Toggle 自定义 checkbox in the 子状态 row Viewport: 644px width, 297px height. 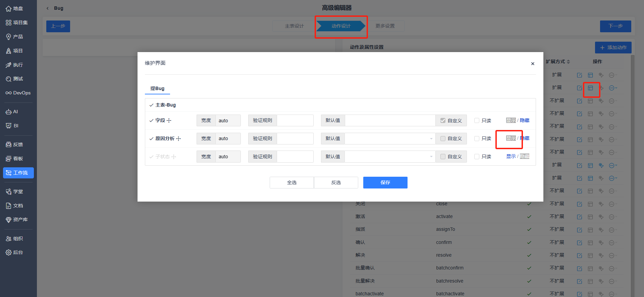[443, 157]
